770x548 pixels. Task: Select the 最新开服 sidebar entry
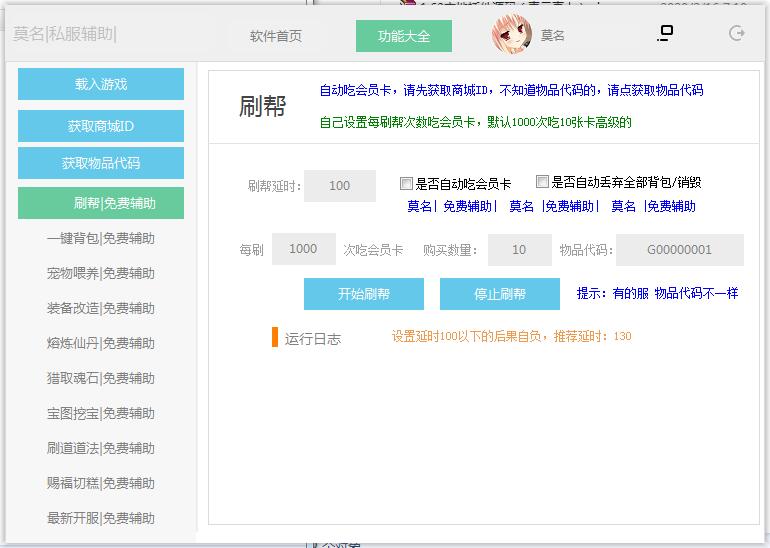click(101, 518)
